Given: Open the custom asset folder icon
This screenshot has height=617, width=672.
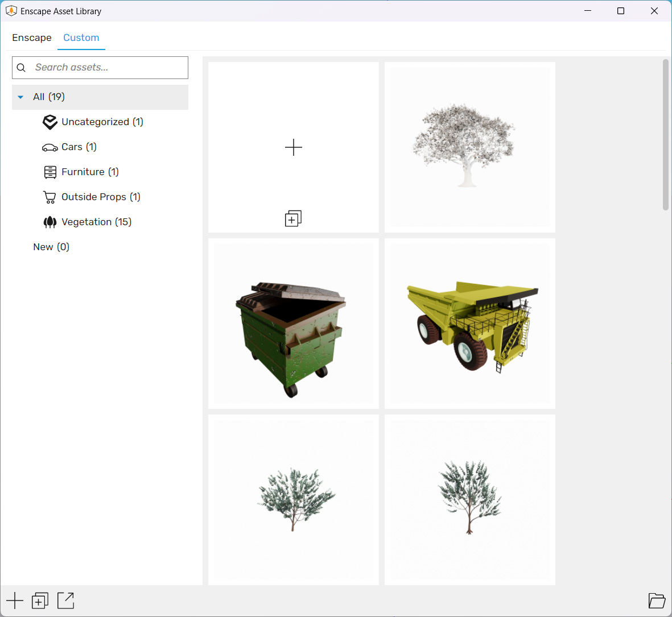Looking at the screenshot, I should 657,601.
